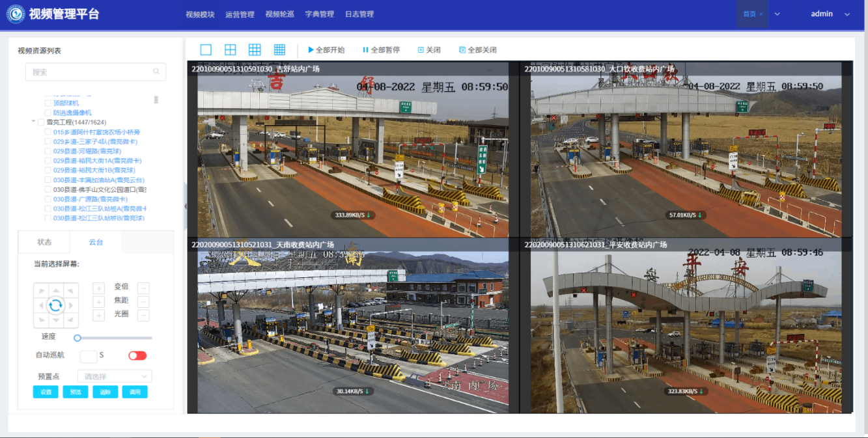This screenshot has height=438, width=868.
Task: Switch to 4x4 sixteen-screen grid layout
Action: [279, 50]
